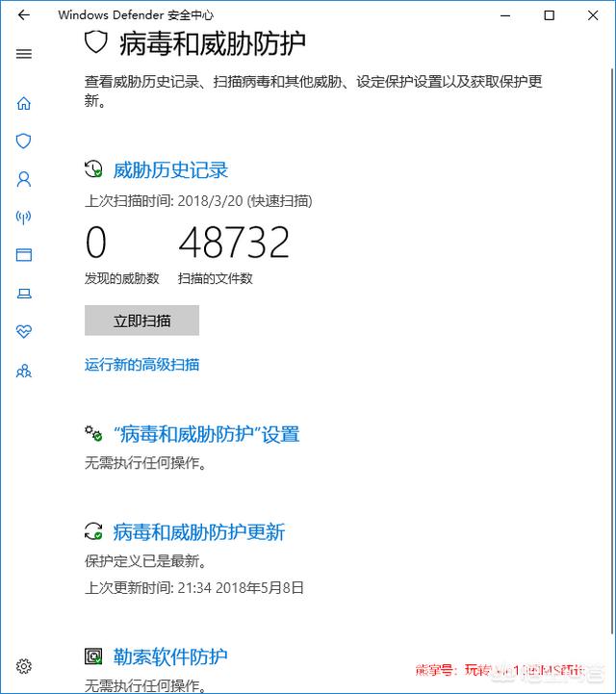This screenshot has width=616, height=694.
Task: Open Settings gear at sidebar bottom
Action: [x=24, y=666]
